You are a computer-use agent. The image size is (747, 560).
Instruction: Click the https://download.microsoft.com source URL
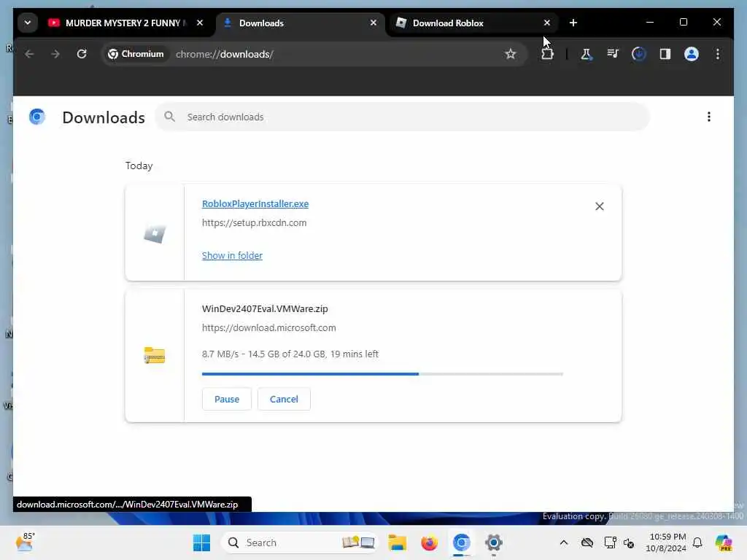(269, 328)
